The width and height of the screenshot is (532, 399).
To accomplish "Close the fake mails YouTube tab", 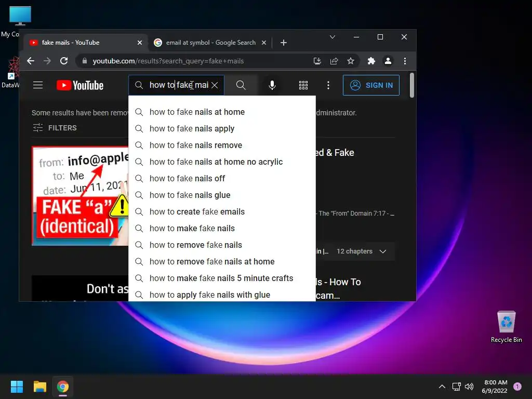I will [x=139, y=43].
